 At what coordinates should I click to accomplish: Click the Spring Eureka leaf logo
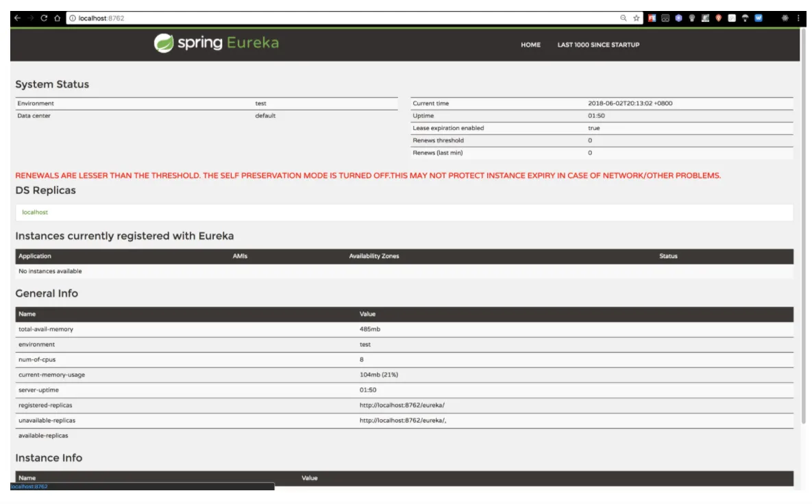(164, 43)
